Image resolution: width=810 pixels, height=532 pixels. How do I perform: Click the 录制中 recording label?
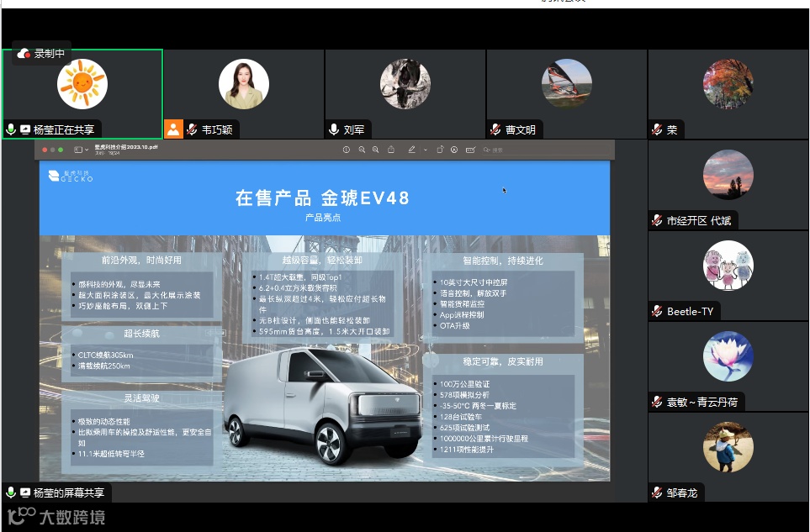pos(49,54)
